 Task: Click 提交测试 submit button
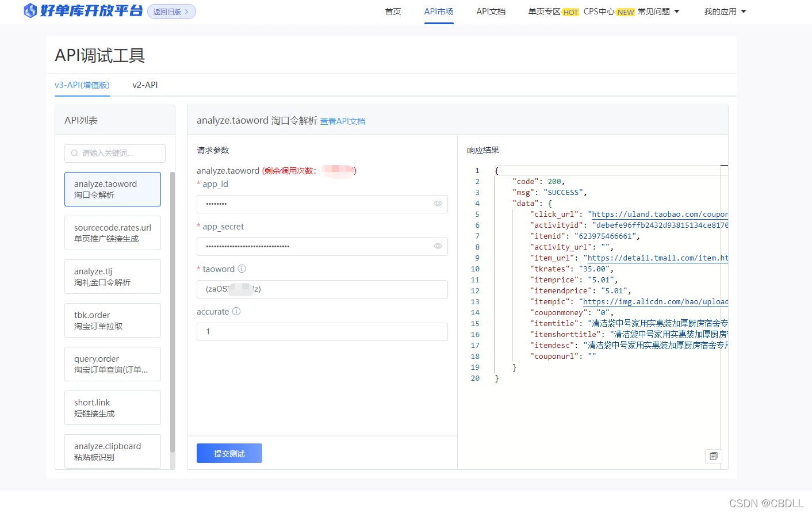(229, 453)
